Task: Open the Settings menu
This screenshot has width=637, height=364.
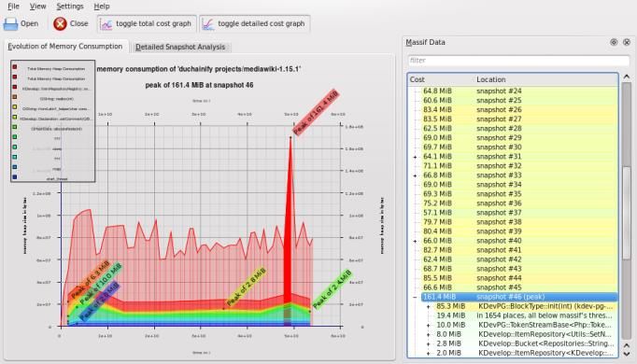Action: click(70, 7)
